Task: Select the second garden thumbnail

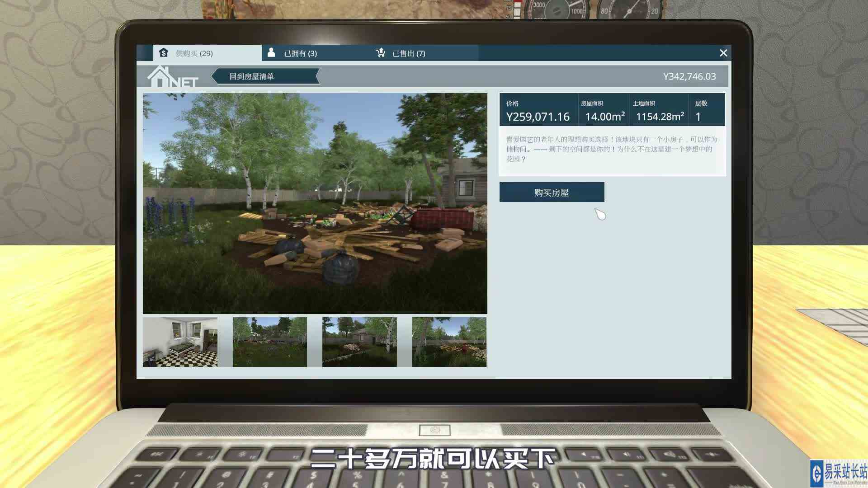Action: click(x=269, y=342)
